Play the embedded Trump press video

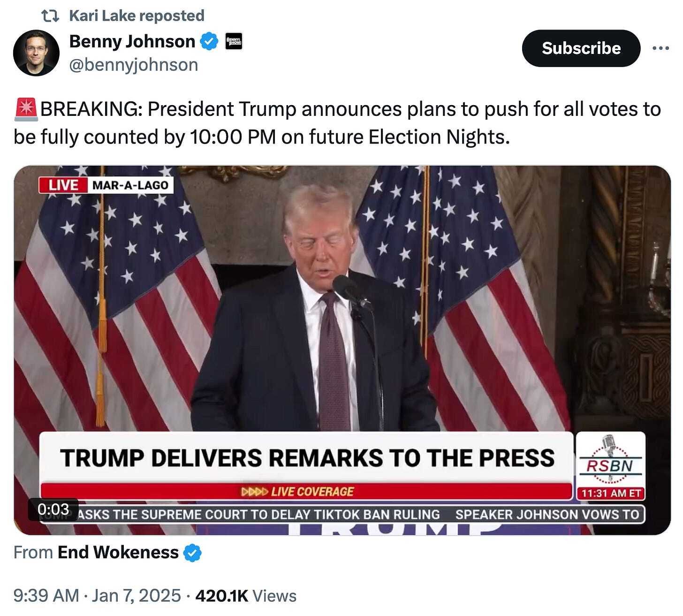coord(342,350)
